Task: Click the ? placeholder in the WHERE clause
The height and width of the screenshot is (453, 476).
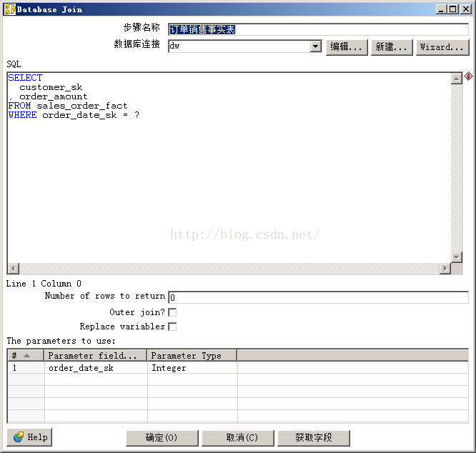Action: click(137, 115)
